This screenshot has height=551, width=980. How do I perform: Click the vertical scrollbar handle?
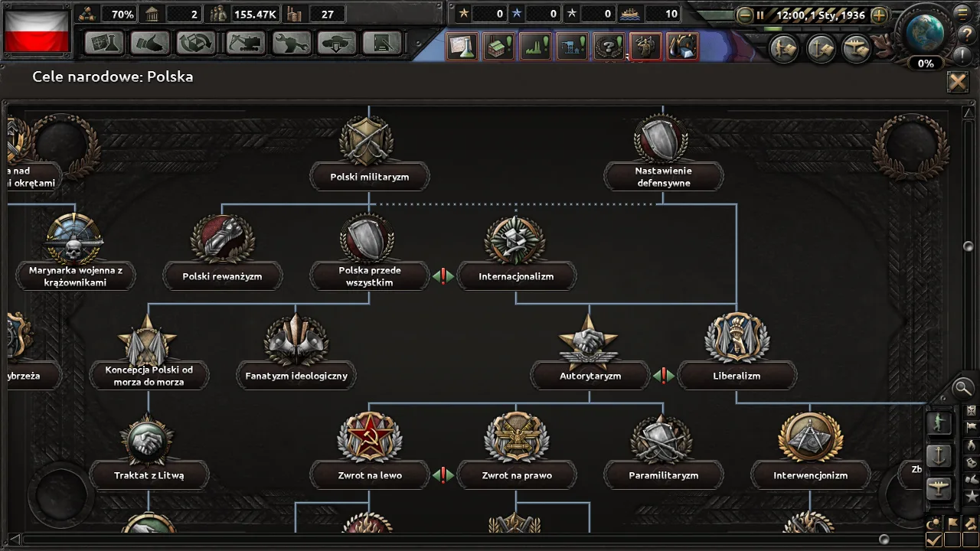tap(969, 246)
